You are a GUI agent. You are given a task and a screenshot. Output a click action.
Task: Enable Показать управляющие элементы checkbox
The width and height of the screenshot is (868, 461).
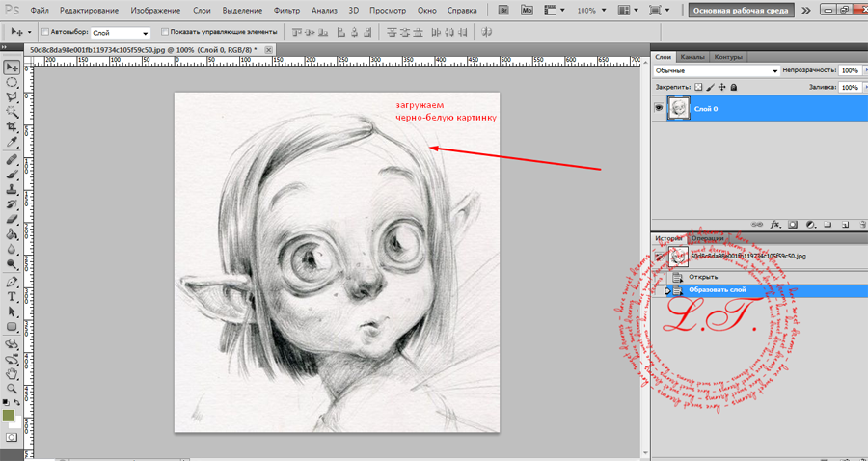click(164, 33)
